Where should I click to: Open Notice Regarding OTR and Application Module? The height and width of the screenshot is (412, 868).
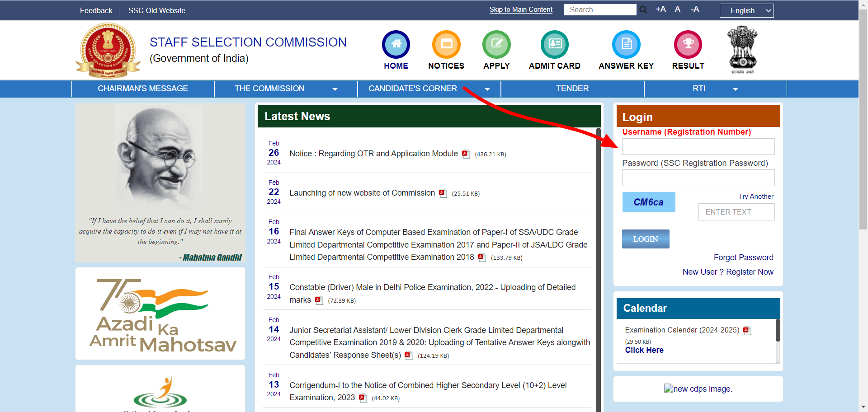(373, 154)
